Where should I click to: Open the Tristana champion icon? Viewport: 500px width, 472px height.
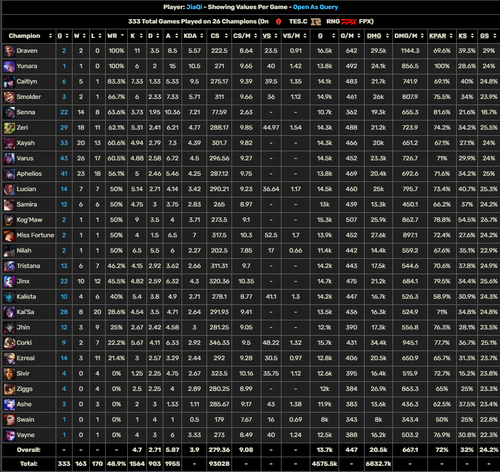9,266
